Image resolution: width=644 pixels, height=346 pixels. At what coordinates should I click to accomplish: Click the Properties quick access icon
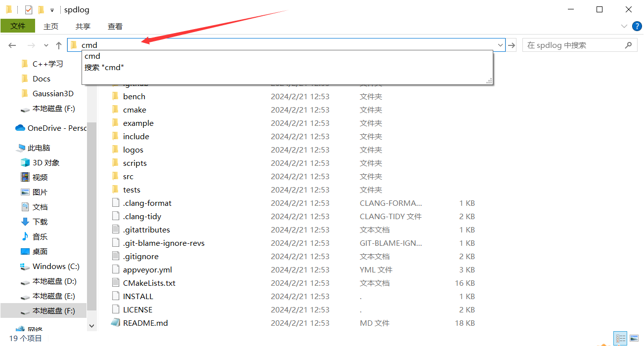pyautogui.click(x=29, y=9)
